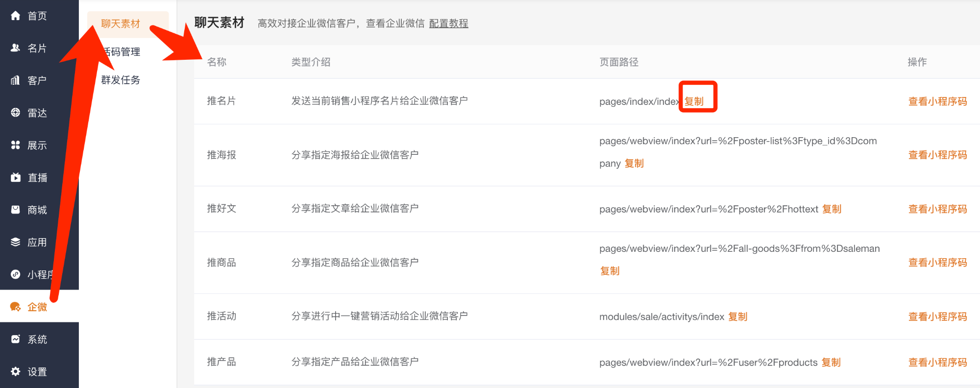Image resolution: width=980 pixels, height=388 pixels.
Task: Click the 应用 layers icon
Action: [16, 242]
